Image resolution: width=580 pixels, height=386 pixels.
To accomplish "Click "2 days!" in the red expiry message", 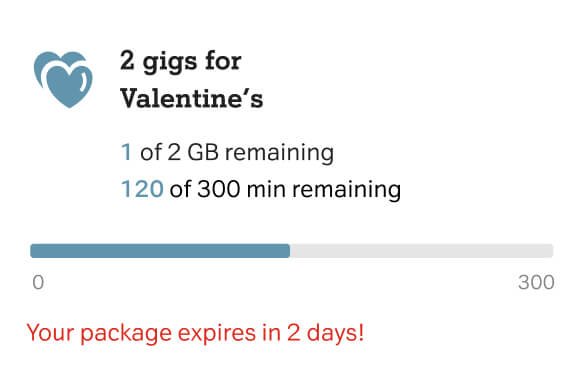I will 326,333.
